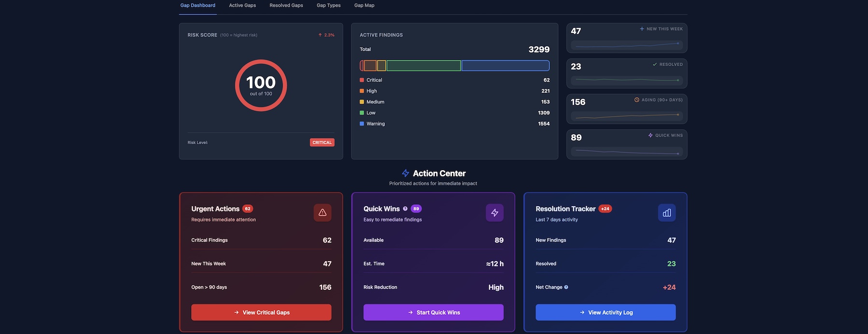This screenshot has width=868, height=334.
Task: Click the checkmark icon beside Resolved
Action: (655, 65)
